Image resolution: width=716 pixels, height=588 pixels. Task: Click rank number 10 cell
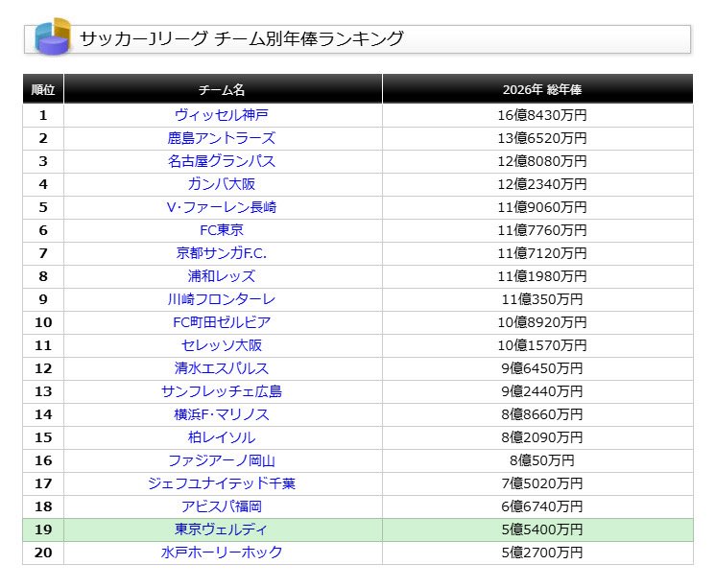click(x=43, y=322)
